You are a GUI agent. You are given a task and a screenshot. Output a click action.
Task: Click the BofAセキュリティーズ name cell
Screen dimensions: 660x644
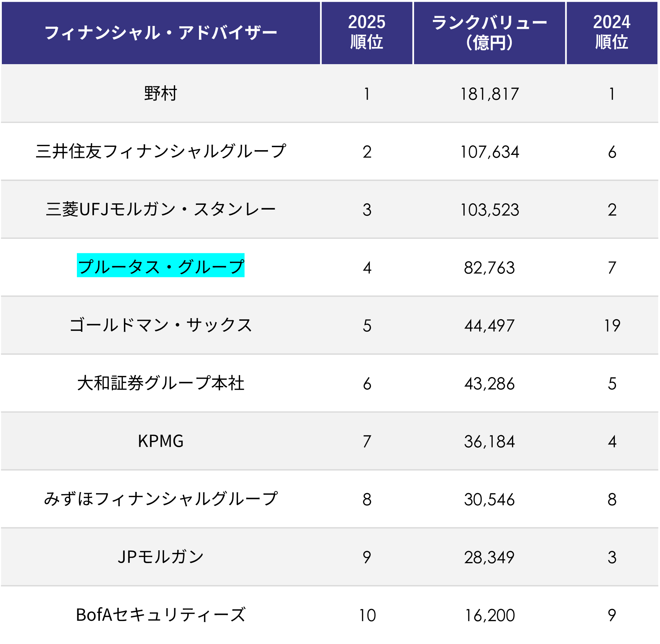point(161,615)
